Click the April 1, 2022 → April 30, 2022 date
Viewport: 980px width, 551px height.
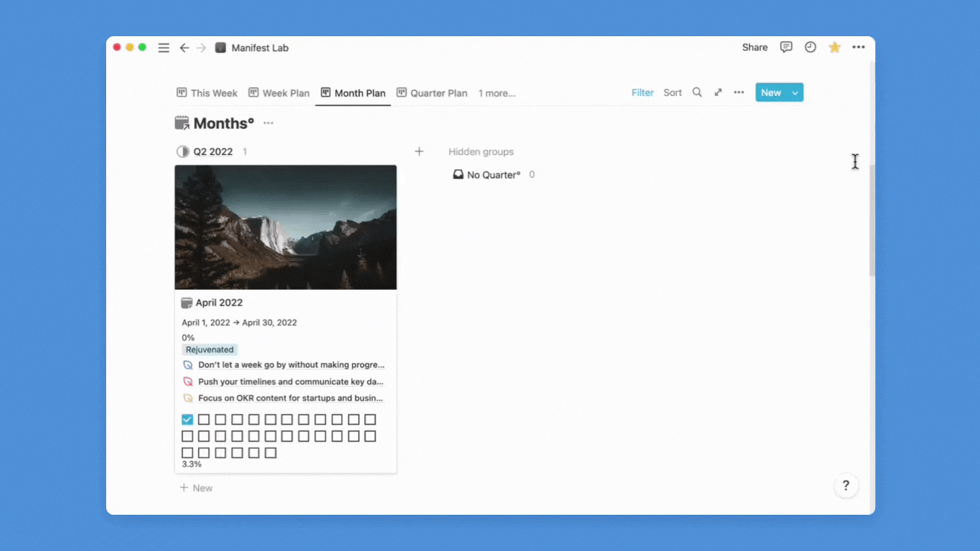[240, 322]
